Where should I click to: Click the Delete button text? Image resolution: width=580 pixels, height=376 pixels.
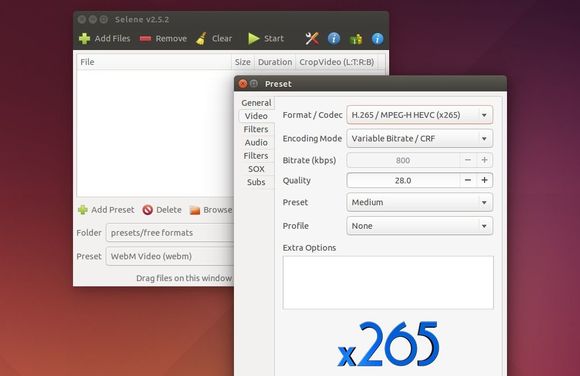click(x=169, y=210)
